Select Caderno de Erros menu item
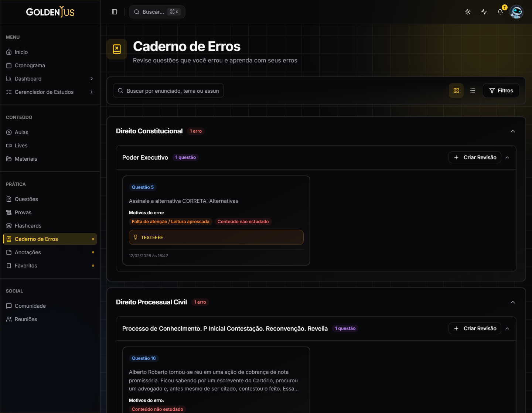 (x=50, y=239)
